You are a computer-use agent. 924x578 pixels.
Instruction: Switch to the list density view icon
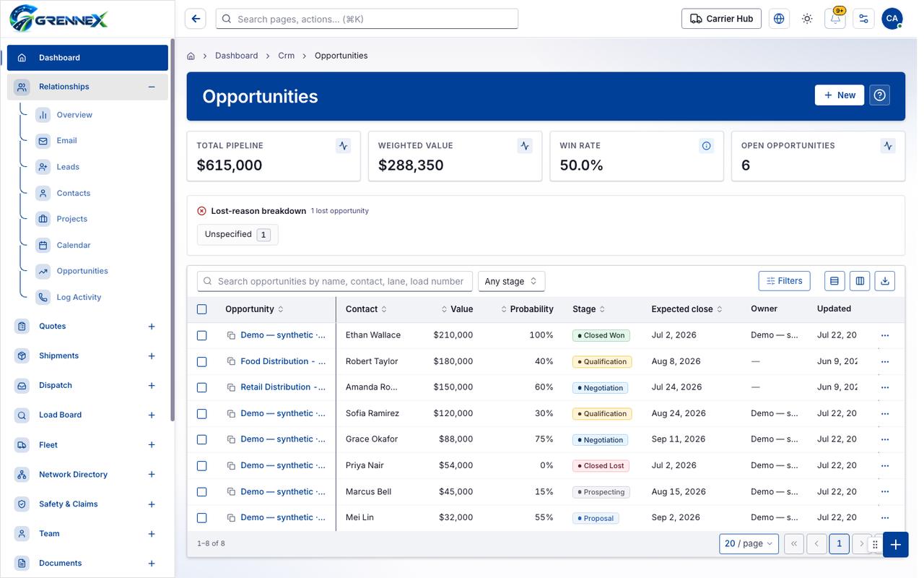[x=834, y=281]
